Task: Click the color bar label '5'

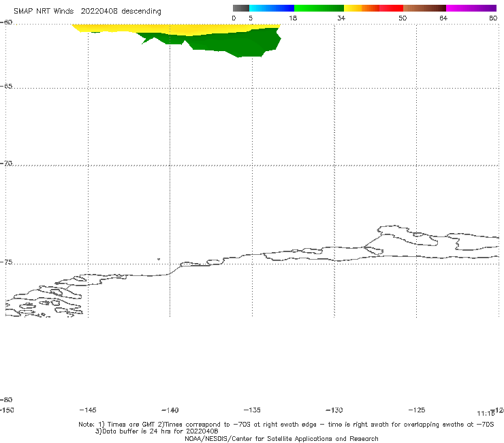Action: pyautogui.click(x=251, y=18)
